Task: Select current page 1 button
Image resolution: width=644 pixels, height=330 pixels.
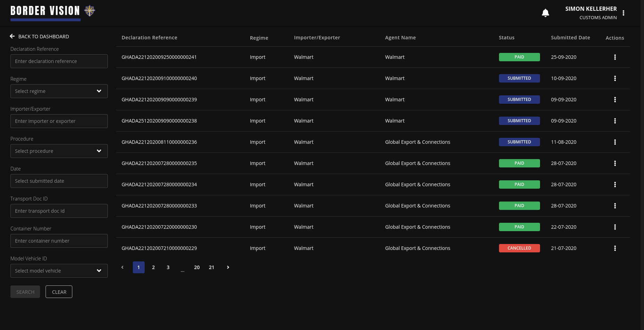Action: coord(139,267)
